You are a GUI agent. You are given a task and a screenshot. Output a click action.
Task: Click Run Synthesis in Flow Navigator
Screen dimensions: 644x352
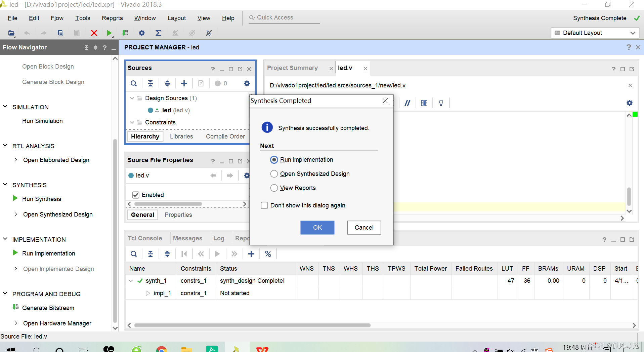[42, 199]
